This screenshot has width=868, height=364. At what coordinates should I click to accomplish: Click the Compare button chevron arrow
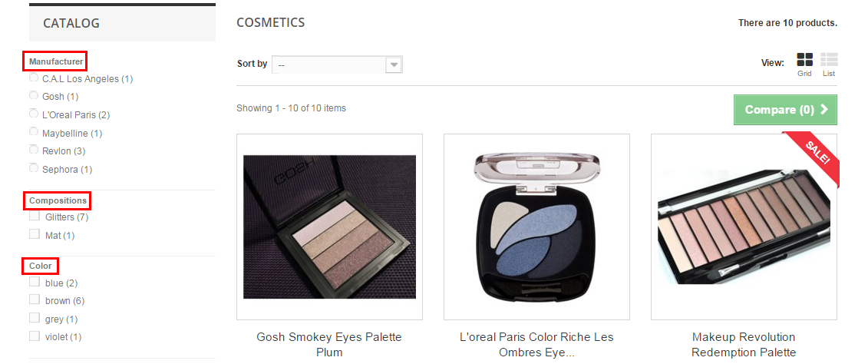[824, 110]
